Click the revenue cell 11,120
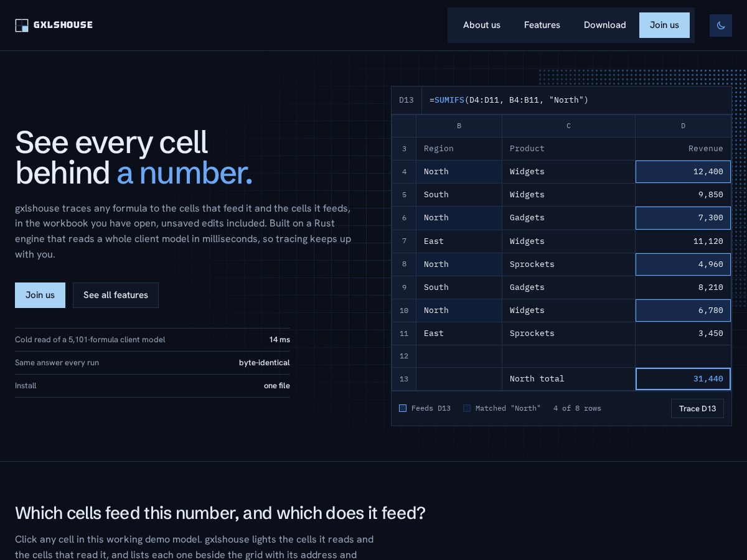The height and width of the screenshot is (560, 747). pos(683,241)
